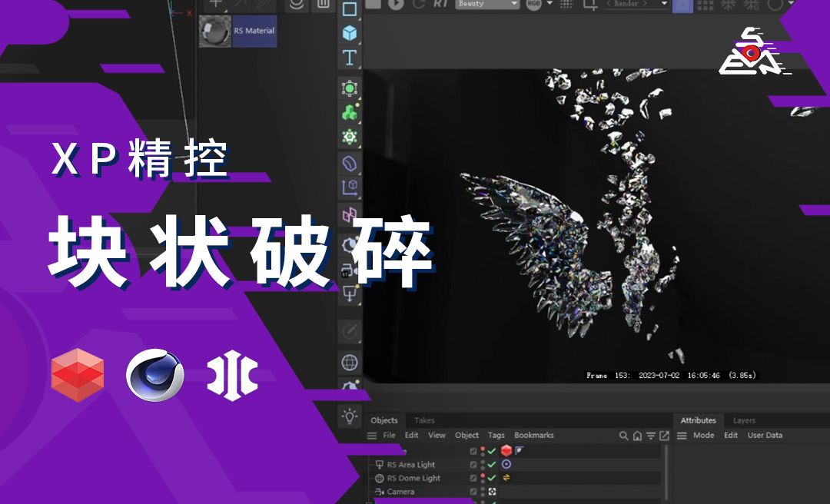This screenshot has width=830, height=504.
Task: Switch to the Takes tab
Action: (x=425, y=420)
